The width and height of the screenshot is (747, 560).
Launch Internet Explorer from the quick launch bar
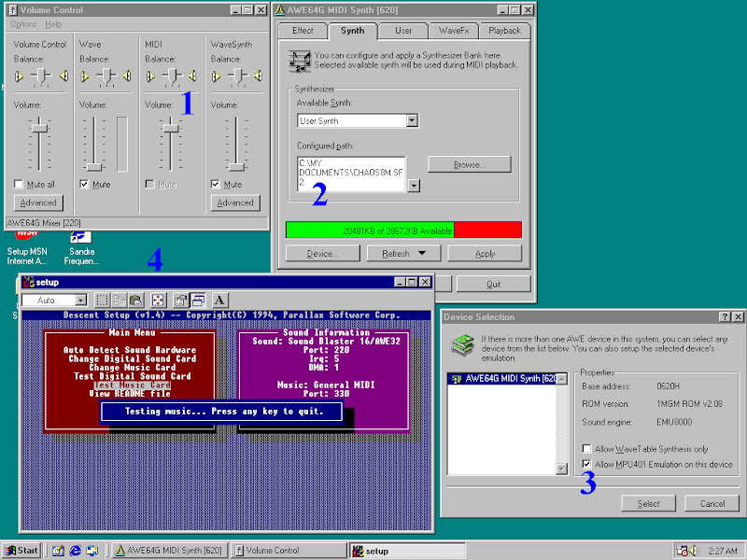pos(75,551)
